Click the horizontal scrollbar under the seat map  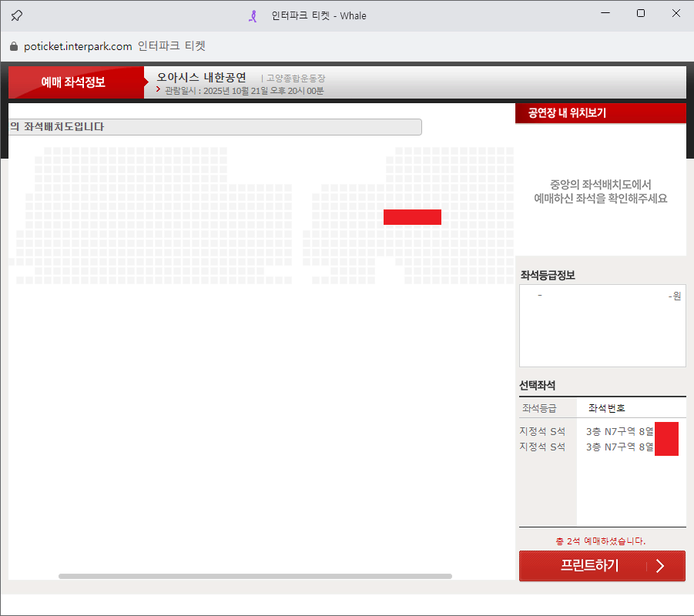[255, 576]
